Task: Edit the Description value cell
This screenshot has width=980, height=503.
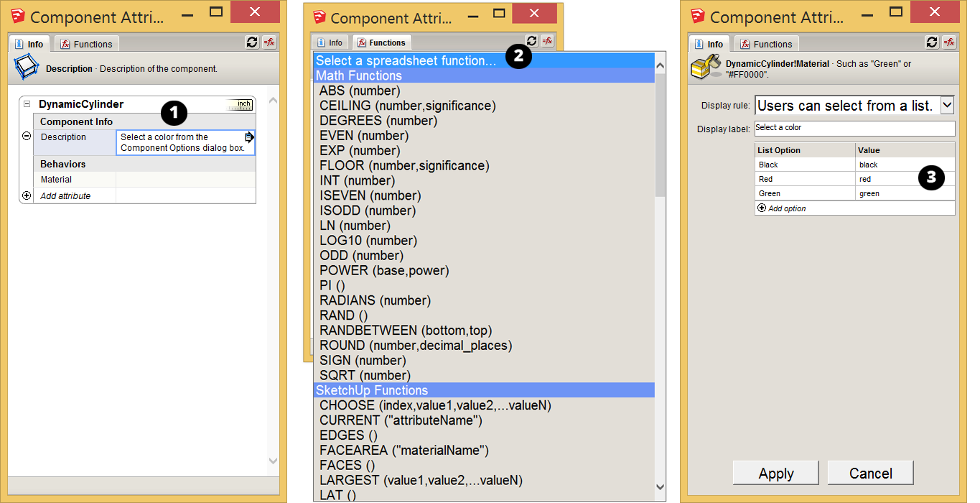Action: (x=185, y=142)
